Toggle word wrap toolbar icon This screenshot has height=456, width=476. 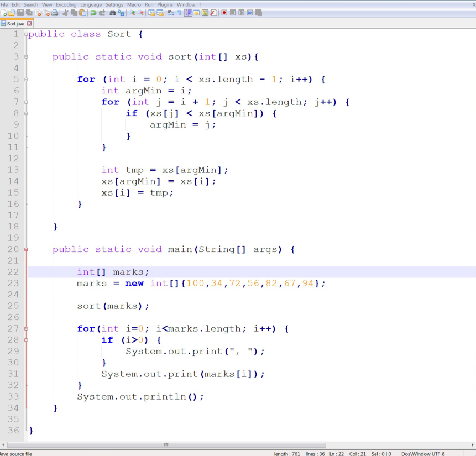[171, 13]
